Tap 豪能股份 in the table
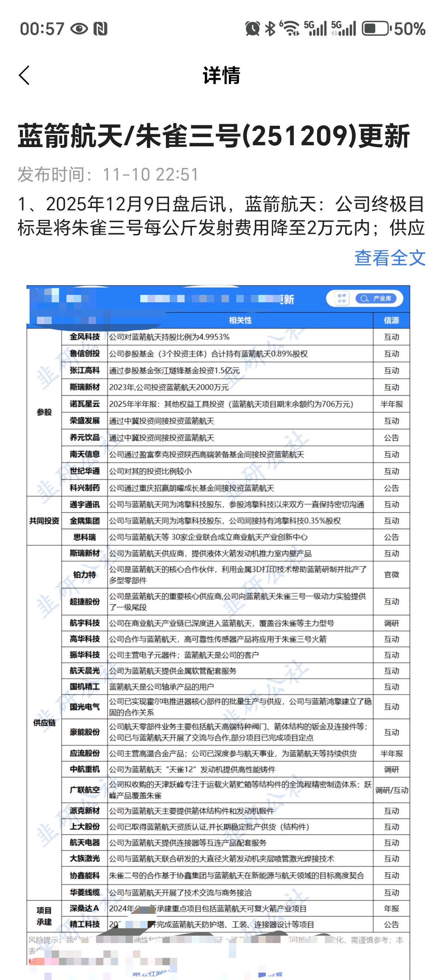Image resolution: width=443 pixels, height=980 pixels. (x=85, y=732)
